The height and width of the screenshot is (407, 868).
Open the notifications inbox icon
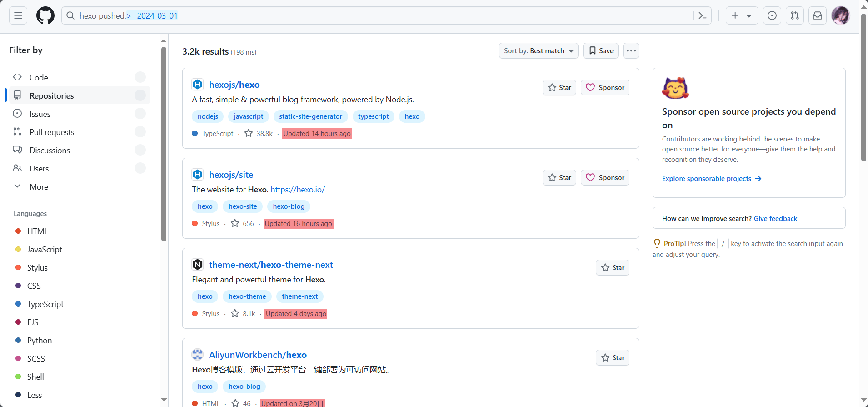point(817,15)
